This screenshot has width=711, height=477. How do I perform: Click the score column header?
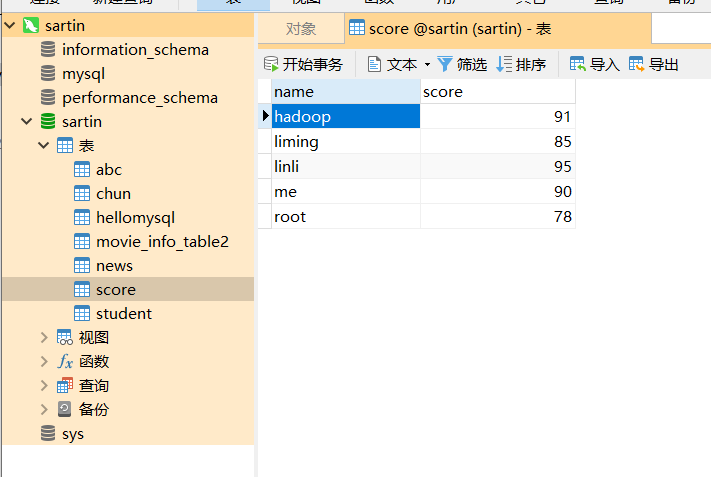[x=498, y=92]
